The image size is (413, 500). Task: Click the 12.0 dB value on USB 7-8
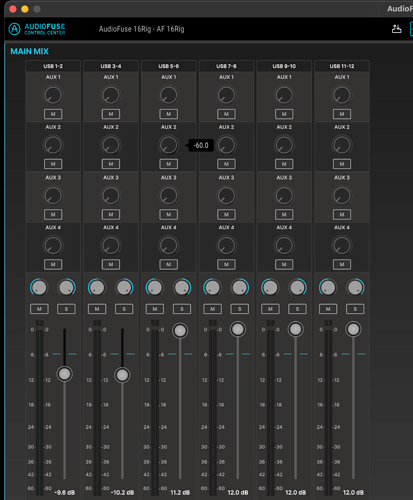238,492
